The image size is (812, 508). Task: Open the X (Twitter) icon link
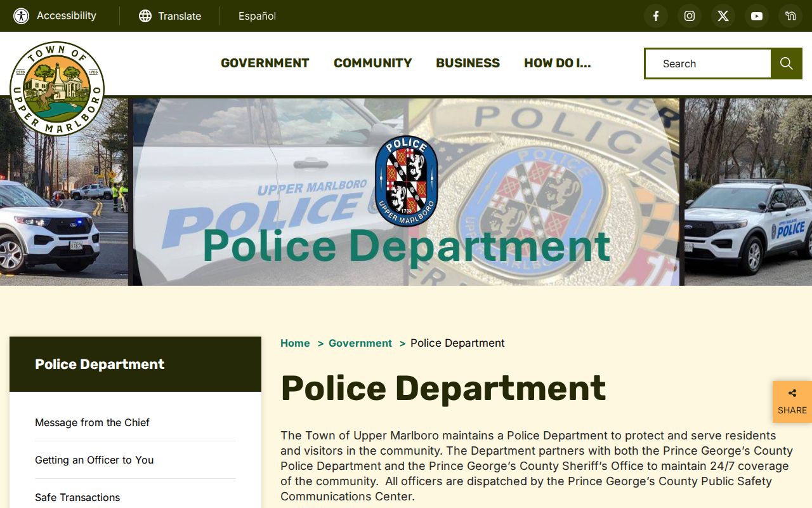coord(723,16)
